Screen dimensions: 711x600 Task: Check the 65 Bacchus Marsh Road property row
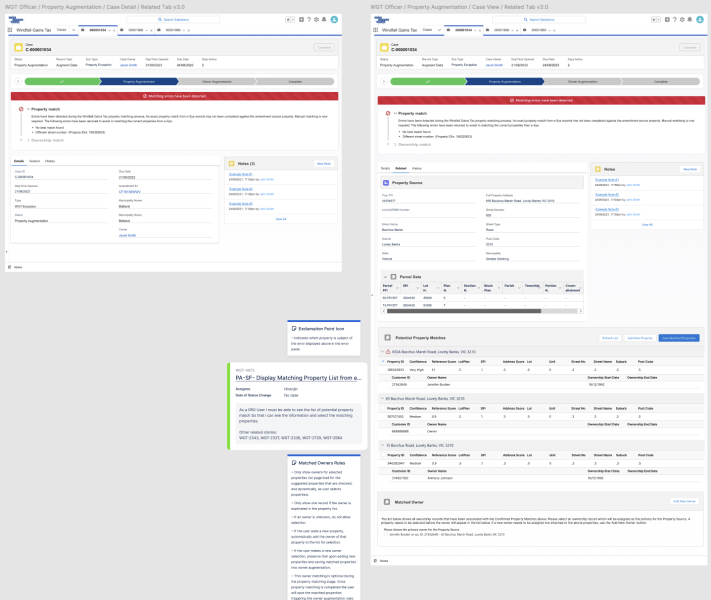point(383,408)
